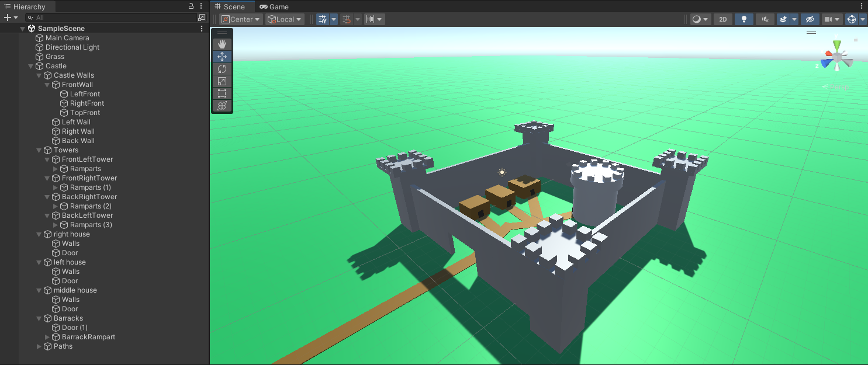Image resolution: width=868 pixels, height=365 pixels.
Task: Open the Center pivot mode dropdown
Action: click(x=240, y=19)
